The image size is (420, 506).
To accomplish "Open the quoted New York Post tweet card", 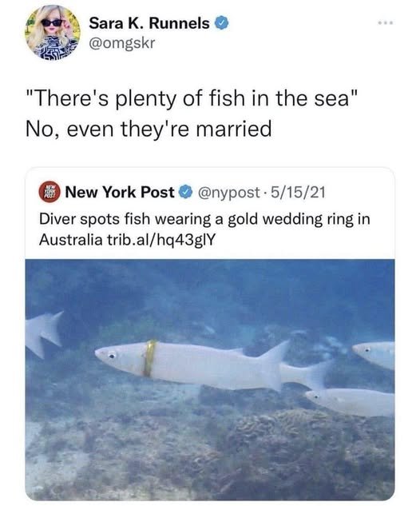I will point(210,334).
